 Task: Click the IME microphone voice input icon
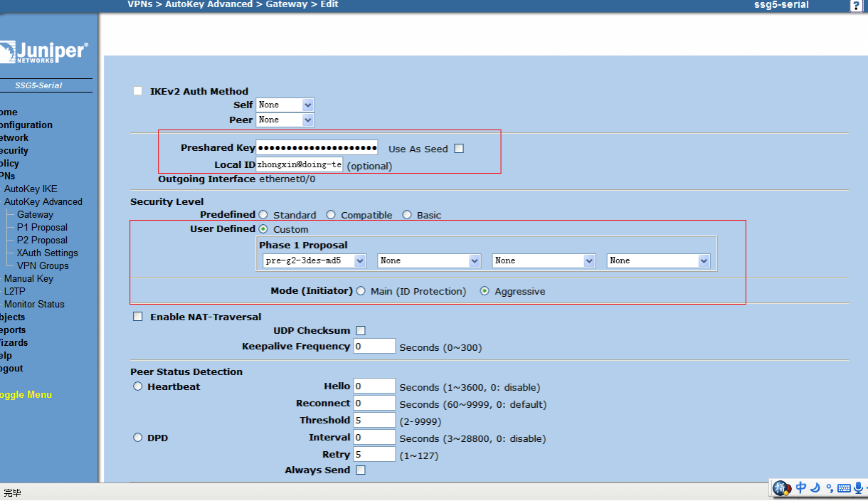coord(858,487)
